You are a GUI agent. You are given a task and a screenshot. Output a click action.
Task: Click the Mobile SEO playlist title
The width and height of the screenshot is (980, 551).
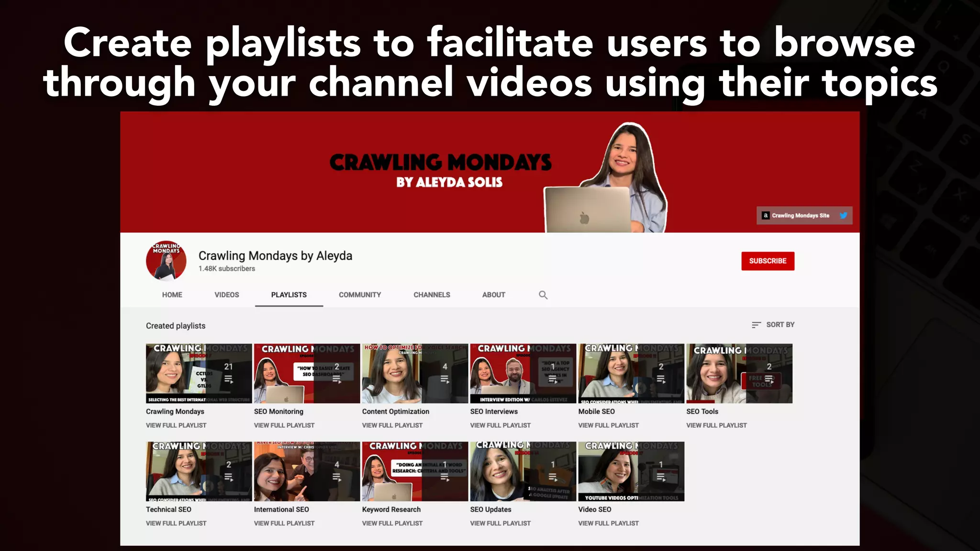click(597, 411)
